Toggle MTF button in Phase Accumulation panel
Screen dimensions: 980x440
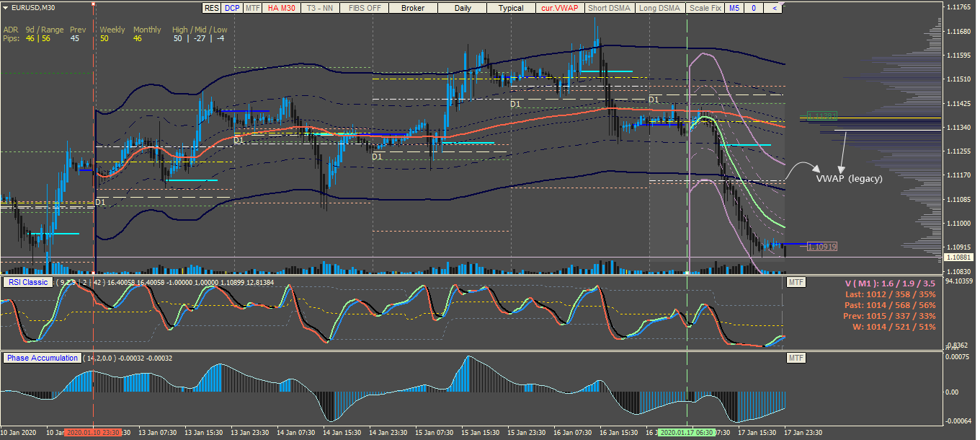tap(796, 358)
